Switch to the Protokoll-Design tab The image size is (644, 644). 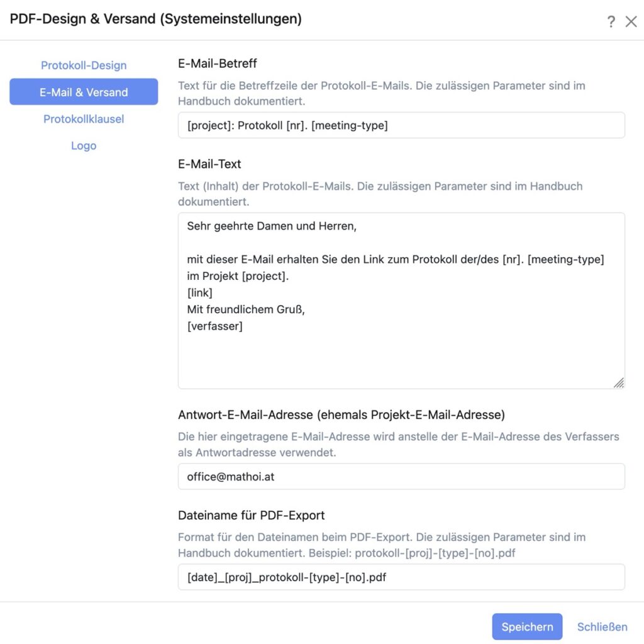click(x=84, y=65)
